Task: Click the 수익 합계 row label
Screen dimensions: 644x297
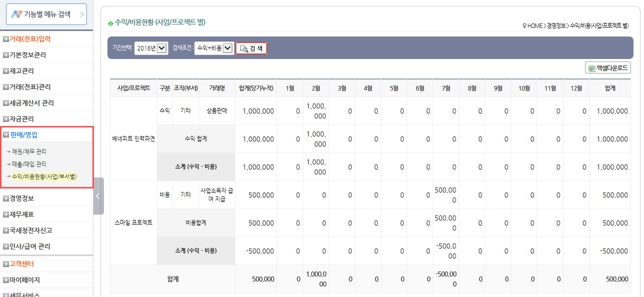Action: (x=196, y=139)
